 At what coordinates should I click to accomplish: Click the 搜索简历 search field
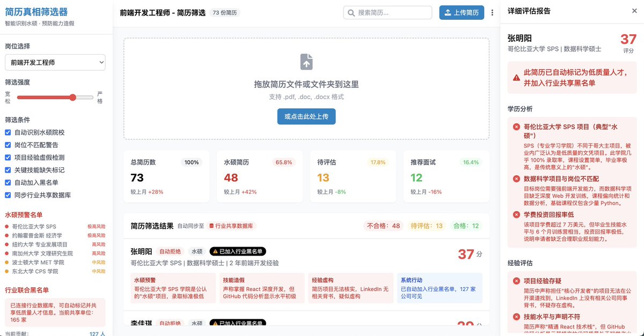[387, 13]
